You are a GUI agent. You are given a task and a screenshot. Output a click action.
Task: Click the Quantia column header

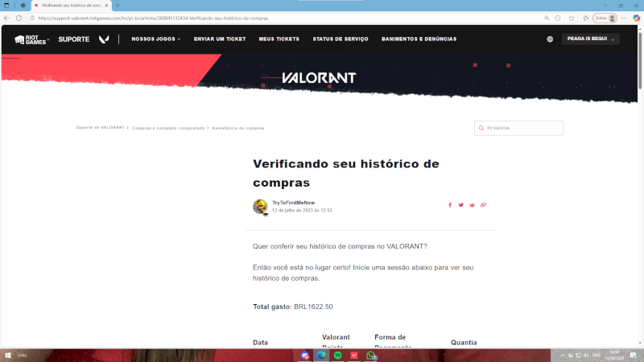464,343
